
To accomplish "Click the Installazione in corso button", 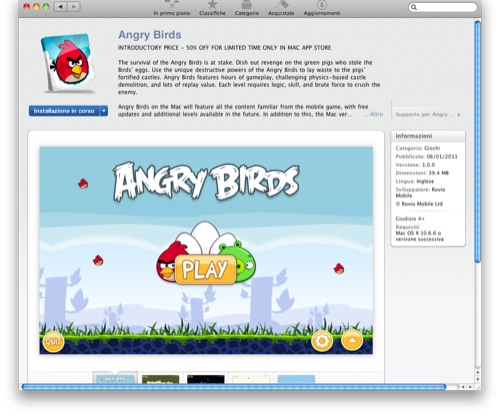I will (64, 111).
